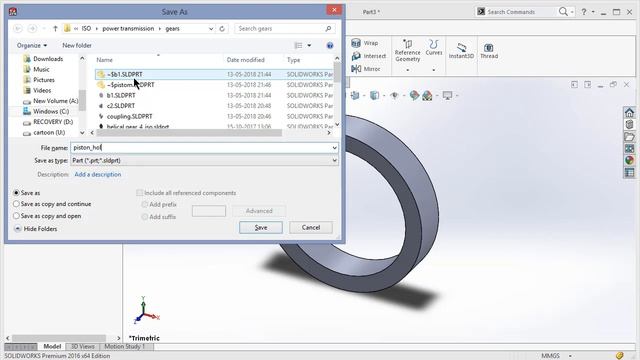
Task: Click the Edit Appearance icon in view toolbar
Action: (x=414, y=96)
